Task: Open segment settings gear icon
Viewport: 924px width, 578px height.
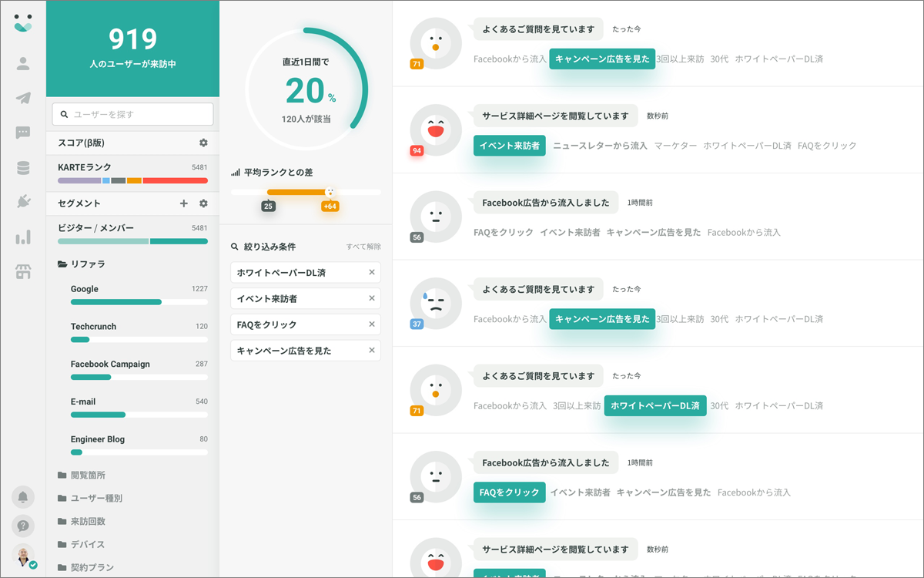Action: [203, 203]
